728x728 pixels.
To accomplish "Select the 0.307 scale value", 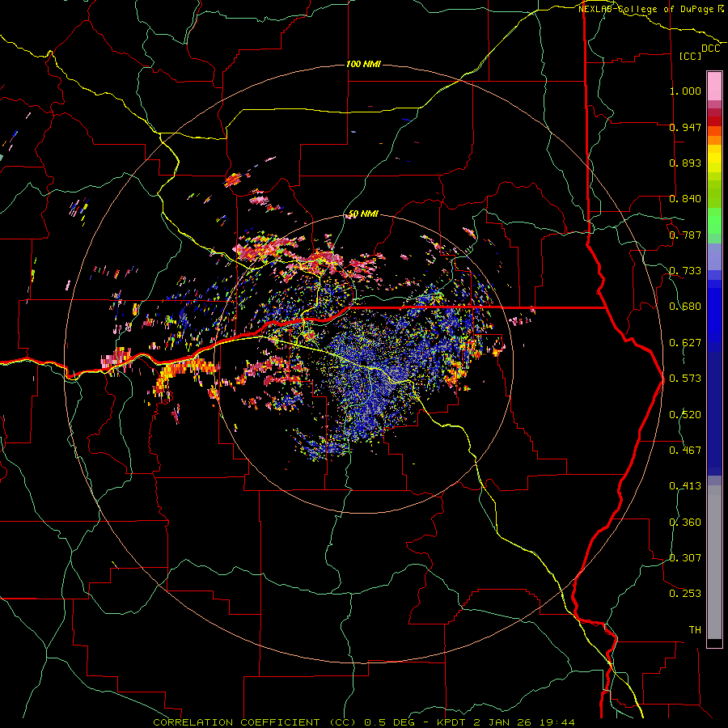I will click(685, 558).
